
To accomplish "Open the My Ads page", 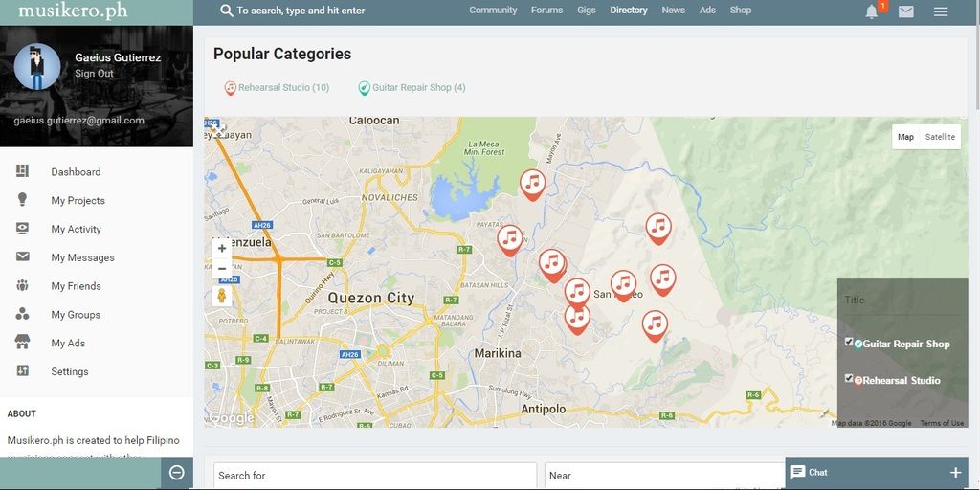I will (x=68, y=344).
